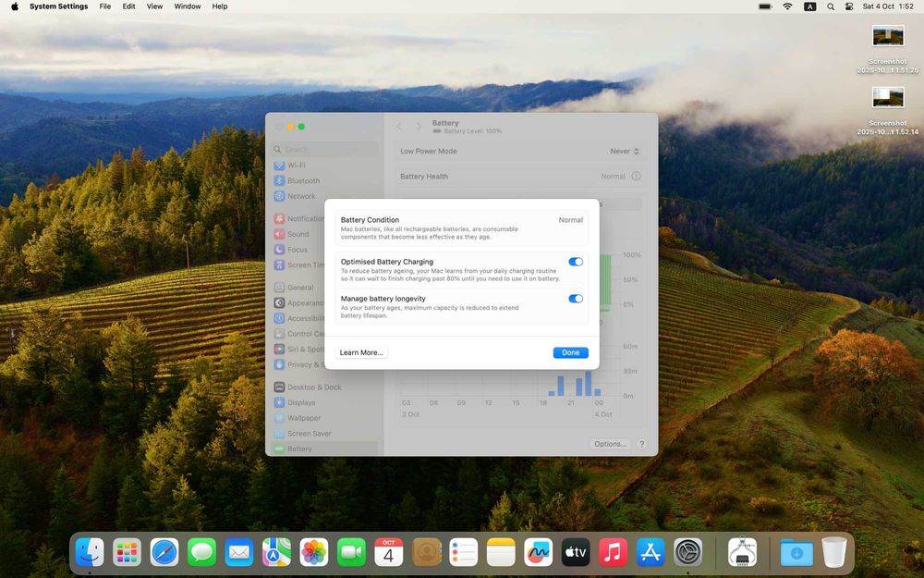Image resolution: width=924 pixels, height=578 pixels.
Task: Open Appearance in Settings sidebar
Action: click(298, 303)
